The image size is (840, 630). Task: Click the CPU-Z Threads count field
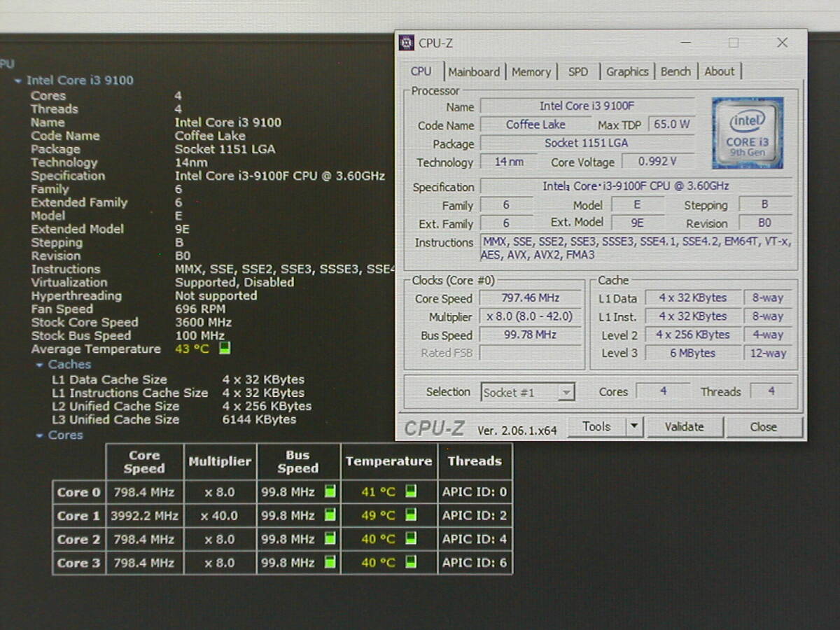(x=771, y=391)
